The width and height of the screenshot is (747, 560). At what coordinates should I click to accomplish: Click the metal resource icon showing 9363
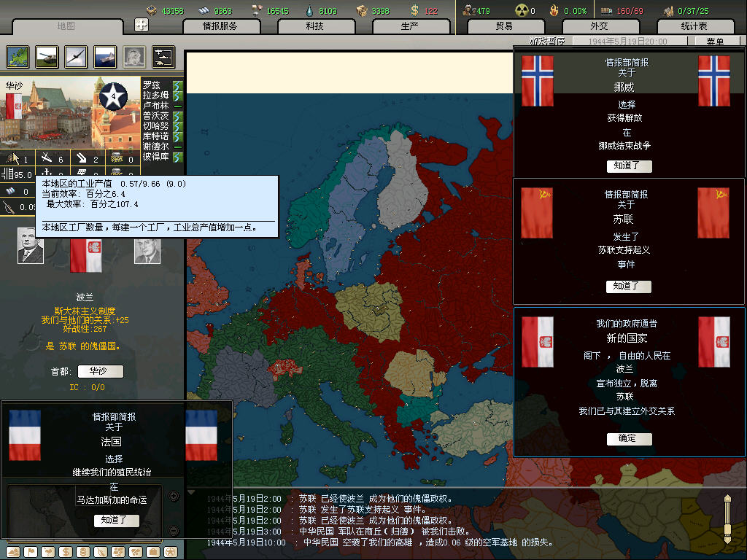(204, 10)
